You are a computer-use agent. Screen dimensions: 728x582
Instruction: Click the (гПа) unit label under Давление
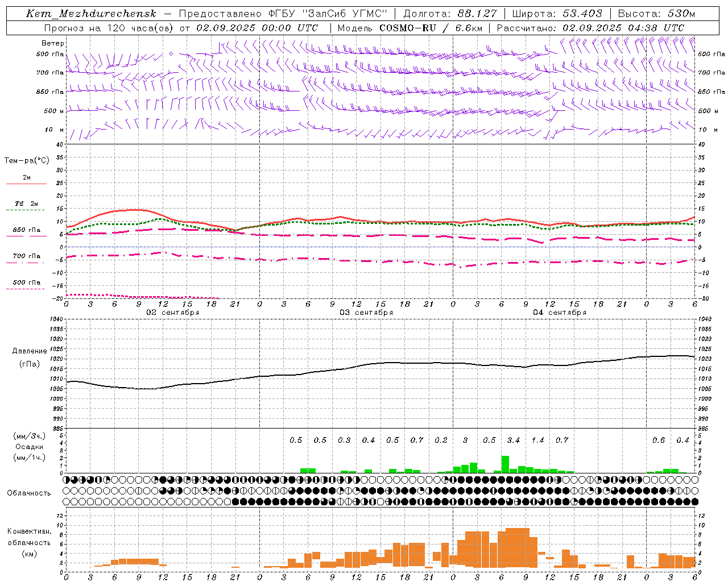pos(30,364)
